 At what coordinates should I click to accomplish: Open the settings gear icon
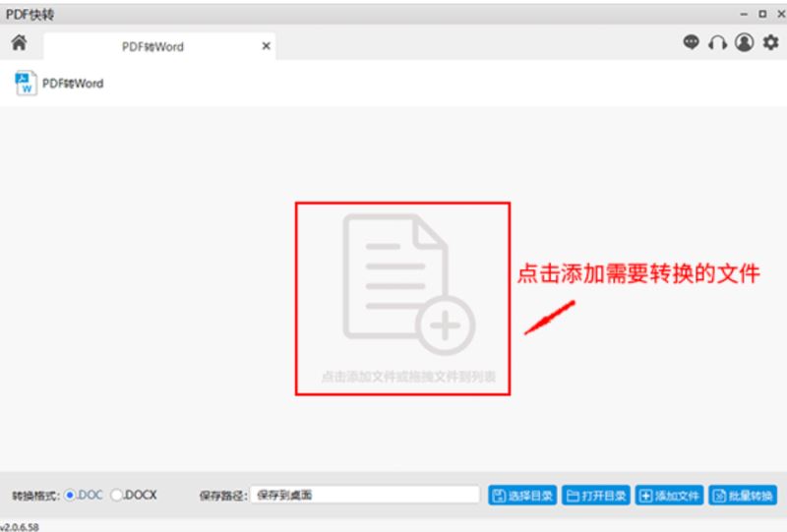(771, 42)
